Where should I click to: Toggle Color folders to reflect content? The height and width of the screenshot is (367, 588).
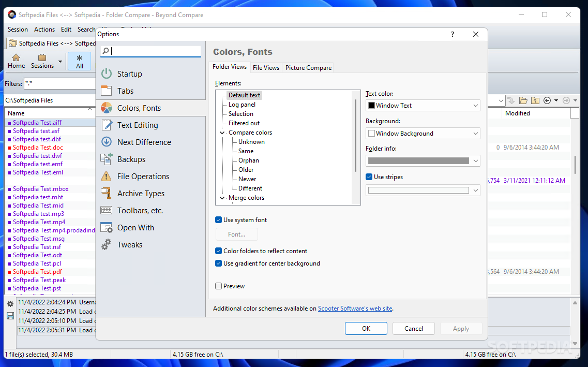point(219,251)
